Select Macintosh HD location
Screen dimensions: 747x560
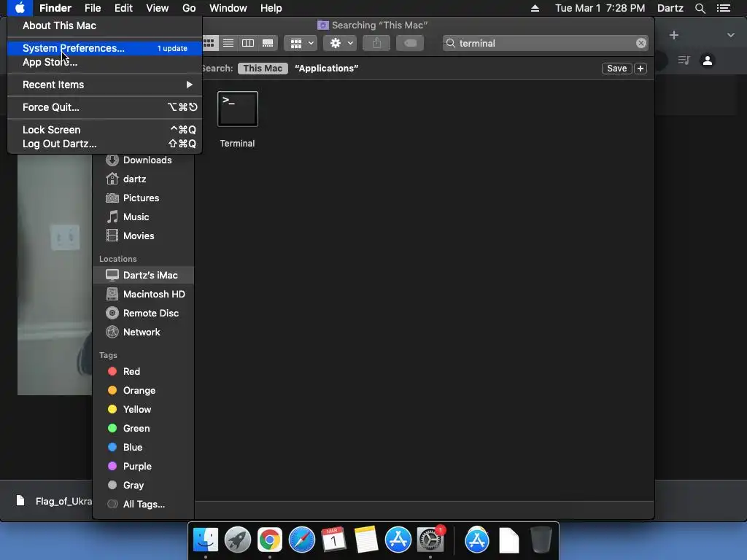144,295
